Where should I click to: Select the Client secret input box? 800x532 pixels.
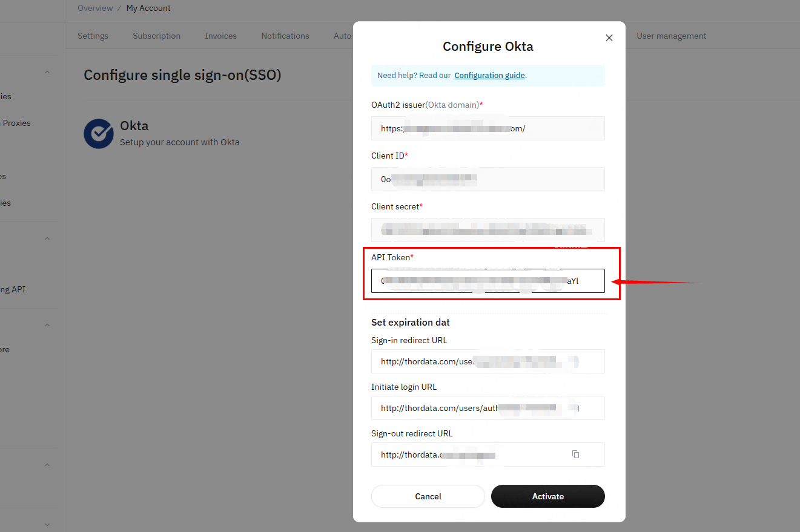488,230
